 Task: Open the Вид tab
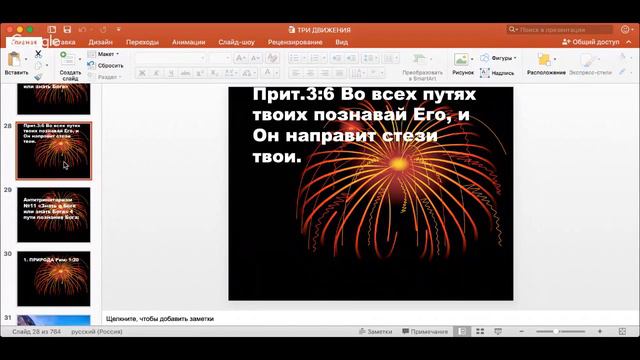[342, 42]
